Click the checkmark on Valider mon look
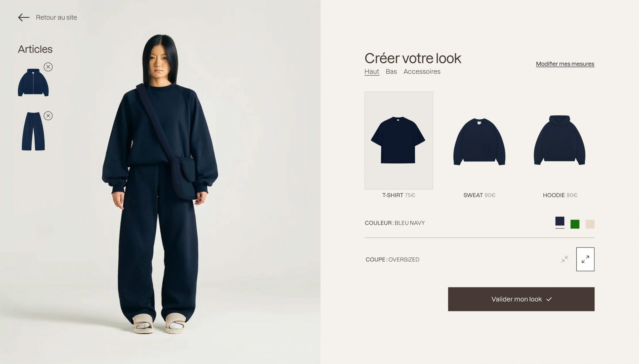 click(549, 299)
